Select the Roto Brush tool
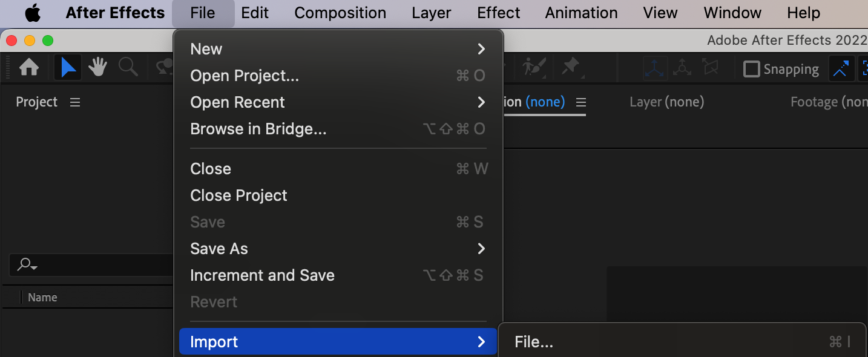 tap(534, 68)
